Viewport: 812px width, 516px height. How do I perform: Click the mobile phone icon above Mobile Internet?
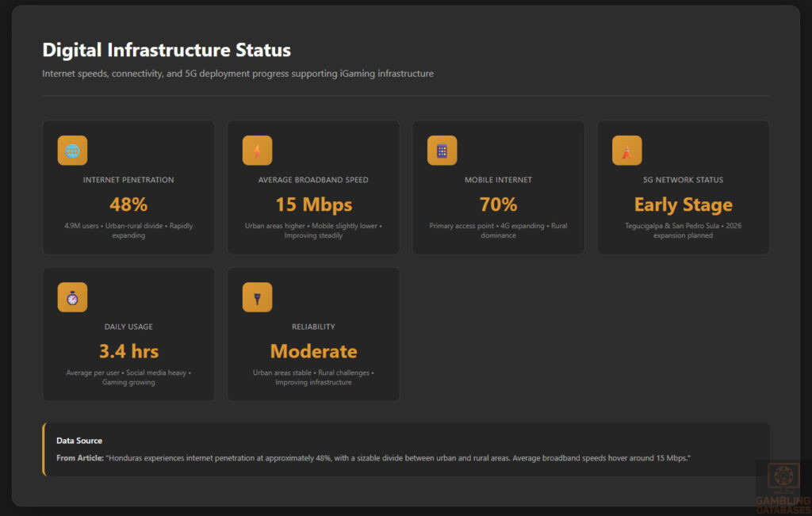click(442, 150)
